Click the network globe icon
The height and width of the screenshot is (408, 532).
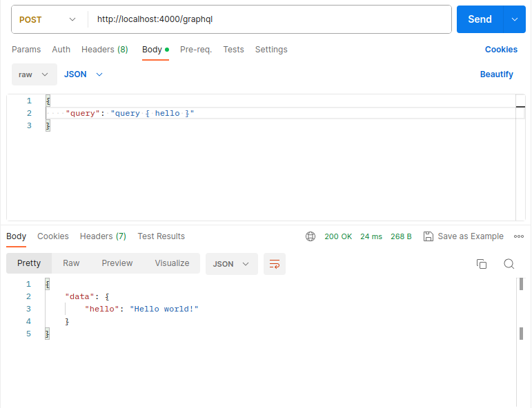click(x=310, y=236)
